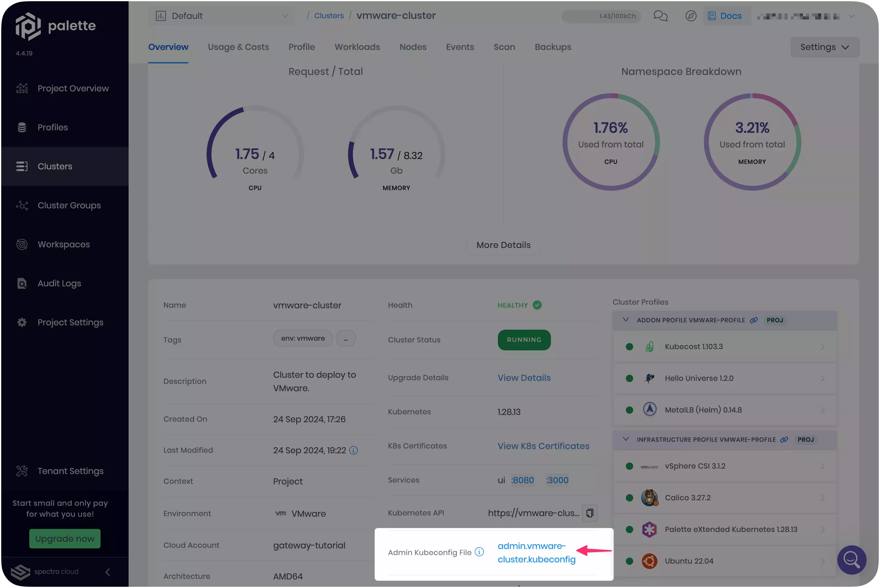Switch to the Nodes tab
The height and width of the screenshot is (588, 880).
[x=413, y=47]
